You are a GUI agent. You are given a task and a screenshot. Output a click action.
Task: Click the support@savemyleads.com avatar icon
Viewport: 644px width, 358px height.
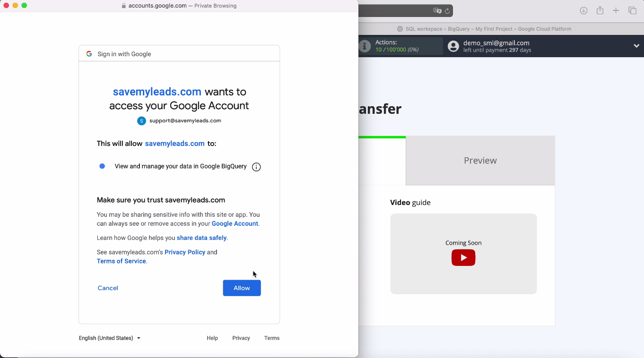coord(141,121)
